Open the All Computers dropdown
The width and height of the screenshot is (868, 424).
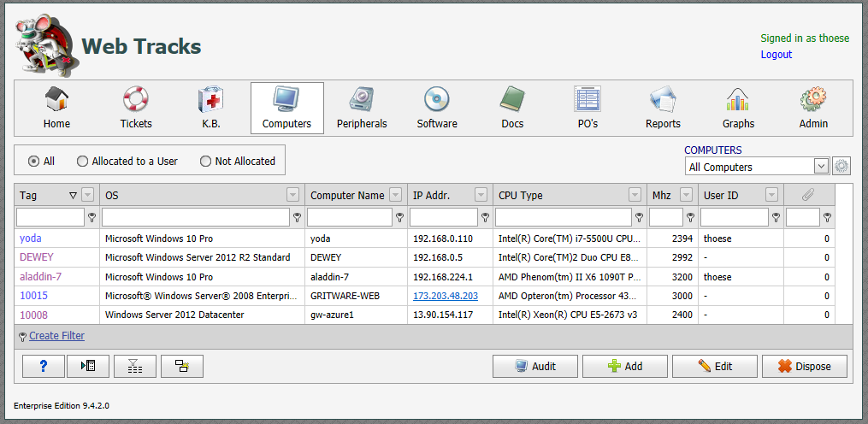click(821, 166)
